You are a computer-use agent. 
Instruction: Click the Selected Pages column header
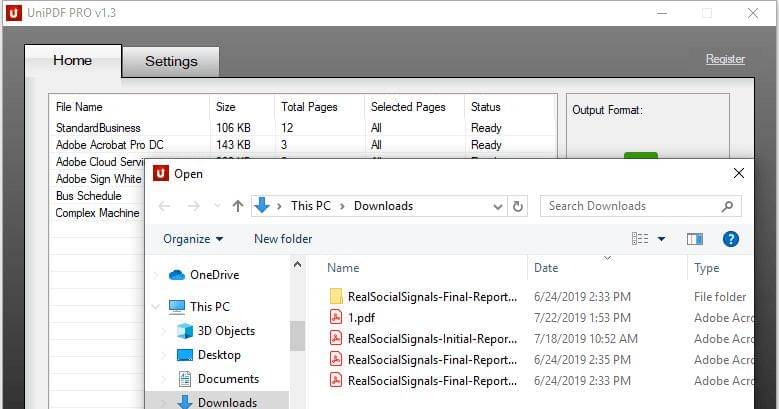tap(408, 107)
